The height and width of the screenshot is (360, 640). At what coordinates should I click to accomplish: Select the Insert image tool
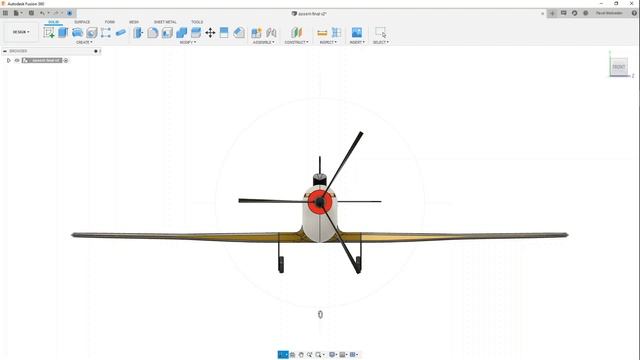[x=357, y=32]
